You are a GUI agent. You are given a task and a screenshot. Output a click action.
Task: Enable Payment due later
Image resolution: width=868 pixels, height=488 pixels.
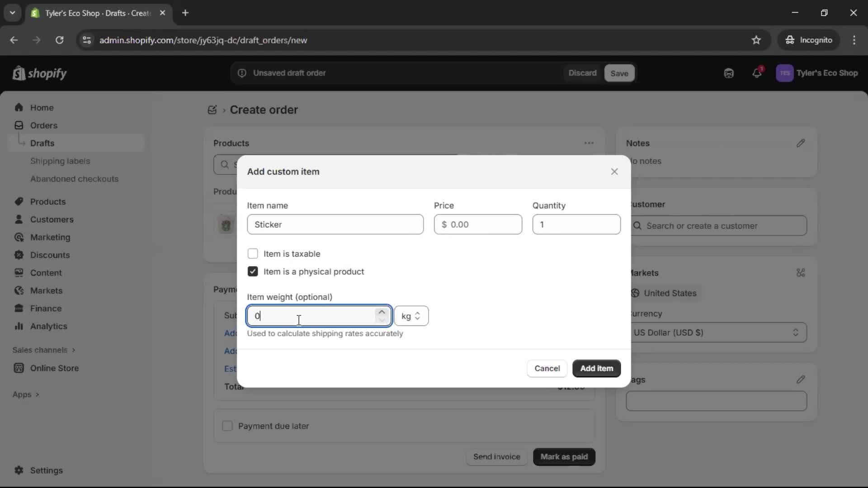[x=228, y=426]
